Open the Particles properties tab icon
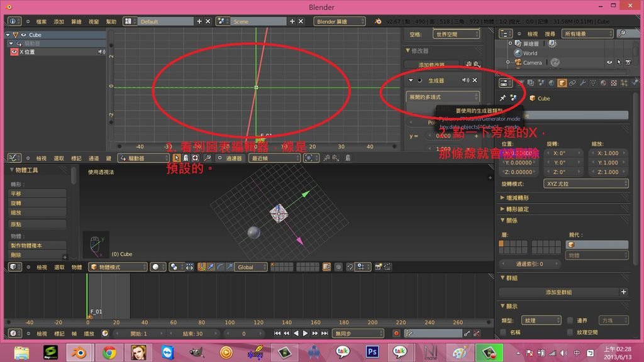 pyautogui.click(x=624, y=83)
